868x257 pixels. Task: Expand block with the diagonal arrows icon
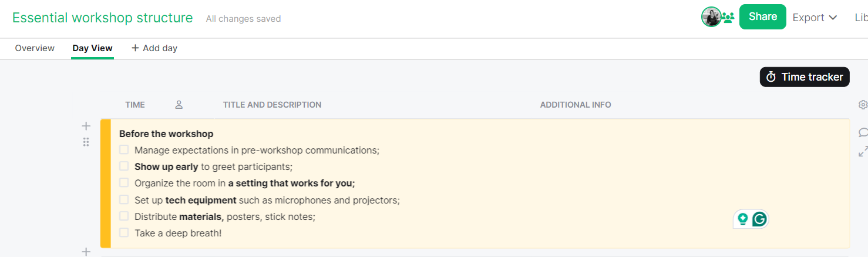(863, 151)
